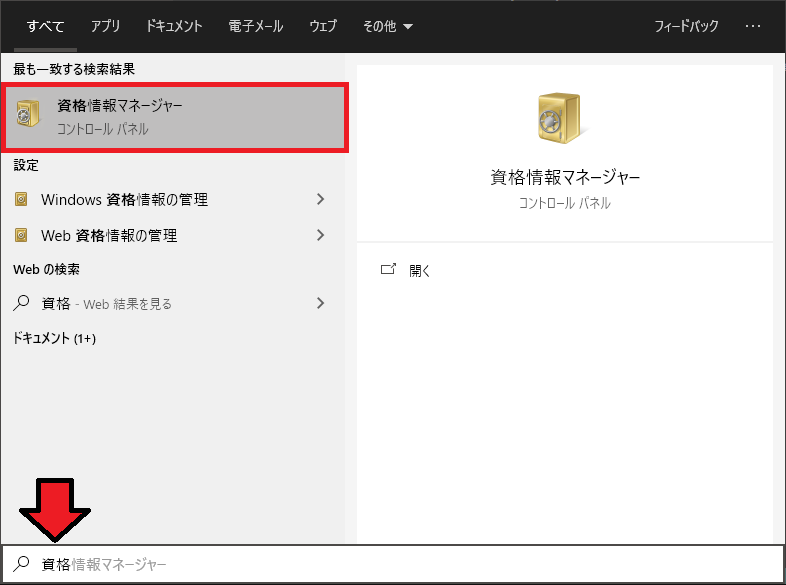
Task: Click the 資格情報マネージャー search input field
Action: [393, 564]
